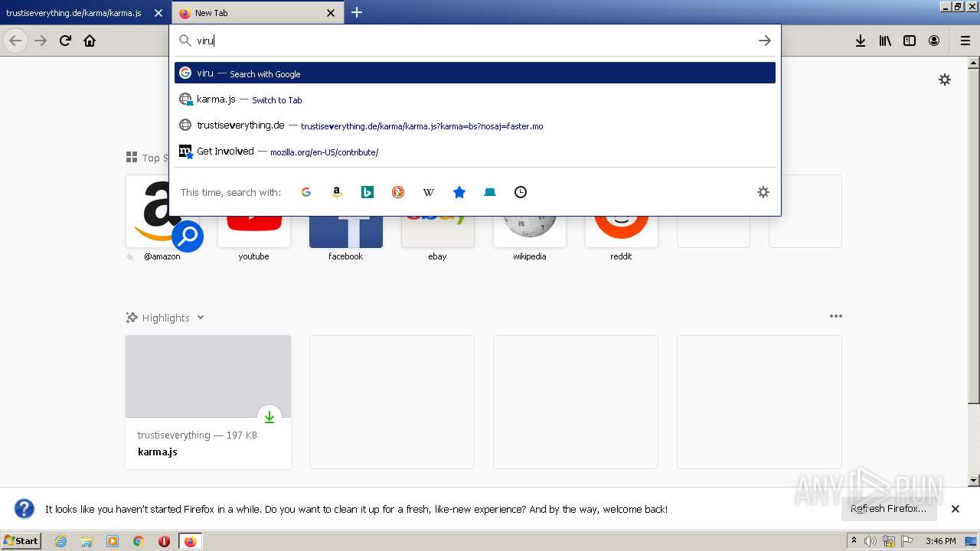Choose Get Involved mozilla.org suggestion
The width and height of the screenshot is (980, 551).
(475, 152)
